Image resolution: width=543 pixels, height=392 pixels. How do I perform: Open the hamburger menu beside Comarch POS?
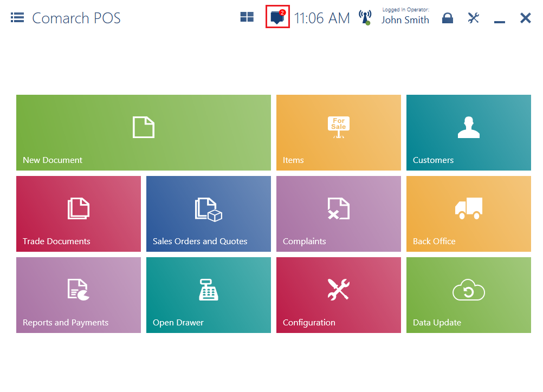17,17
